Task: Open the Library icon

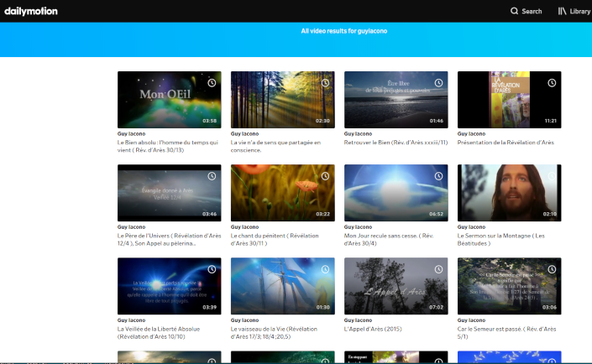Action: (x=562, y=11)
